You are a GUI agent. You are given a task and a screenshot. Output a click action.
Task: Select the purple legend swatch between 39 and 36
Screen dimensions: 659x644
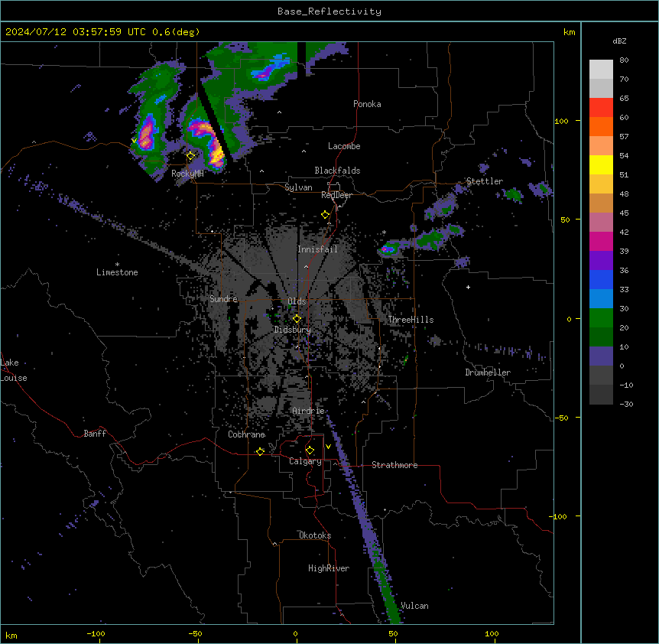tap(601, 261)
